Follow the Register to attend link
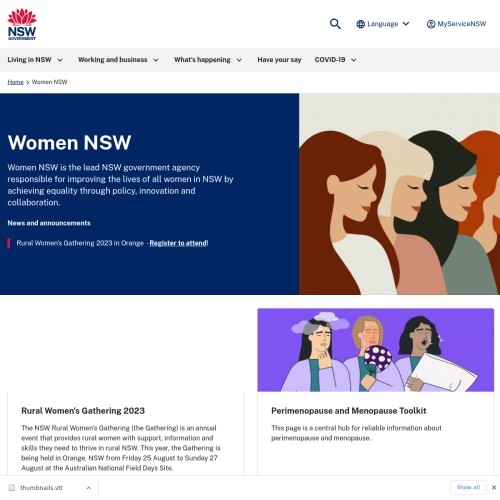500x500 pixels. pyautogui.click(x=178, y=243)
